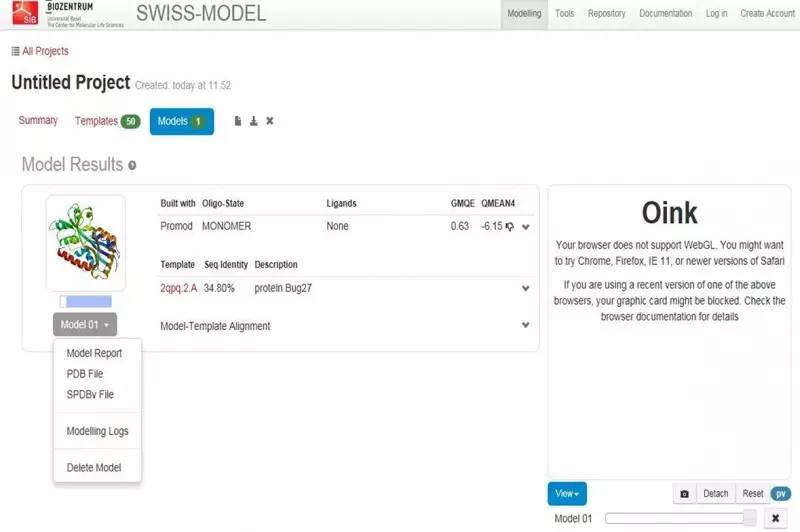Open Modelling Logs from the menu
The height and width of the screenshot is (532, 800).
97,431
